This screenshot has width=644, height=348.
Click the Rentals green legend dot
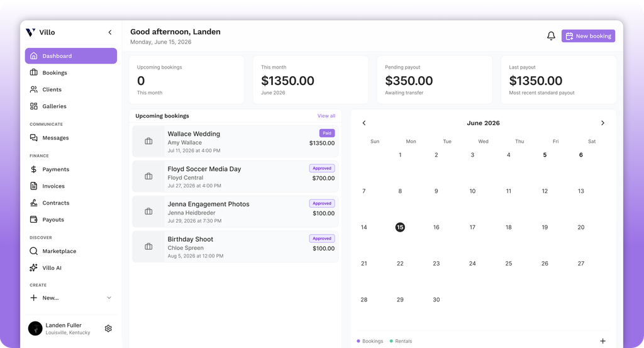[x=391, y=341]
